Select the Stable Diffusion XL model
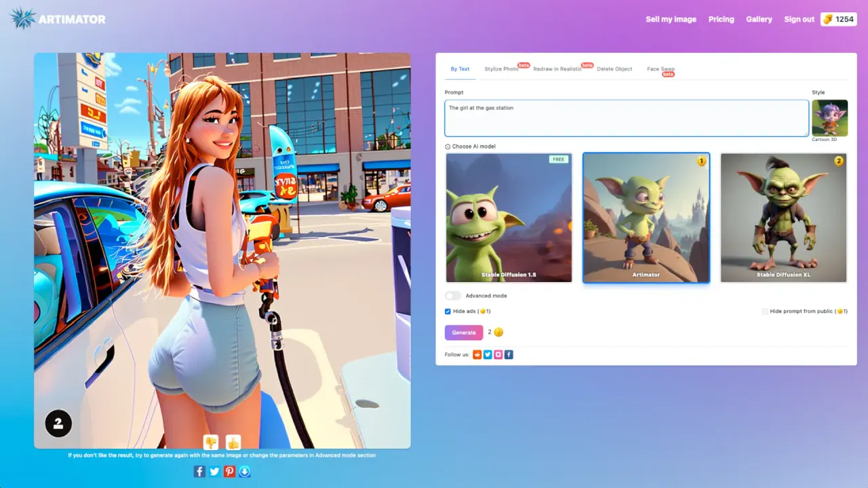Screen dimensions: 868x488 (x=783, y=218)
